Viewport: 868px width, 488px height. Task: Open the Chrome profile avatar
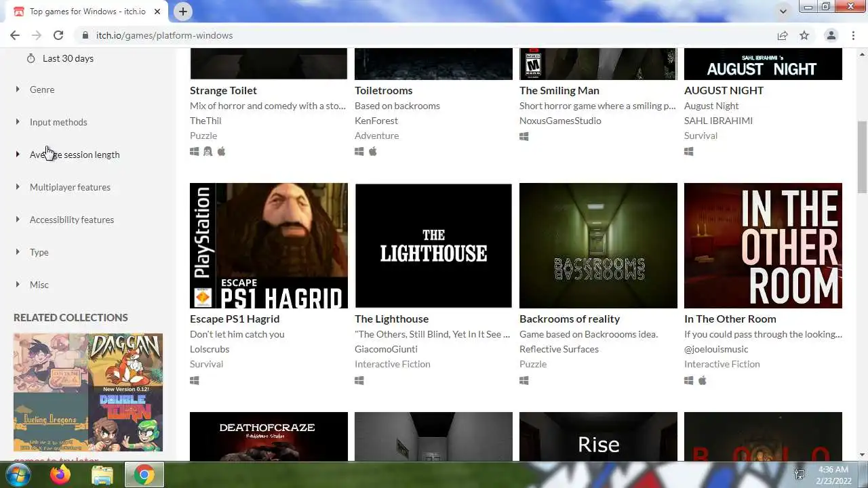tap(831, 35)
